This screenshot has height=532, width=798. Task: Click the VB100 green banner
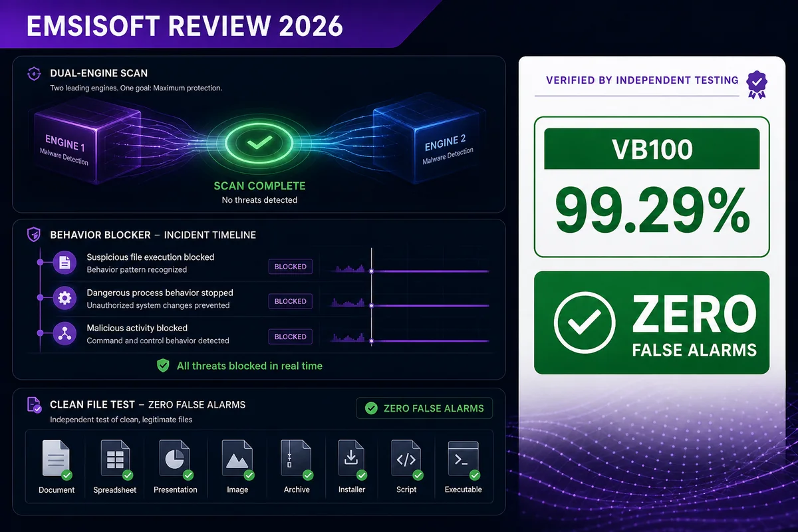pos(652,149)
